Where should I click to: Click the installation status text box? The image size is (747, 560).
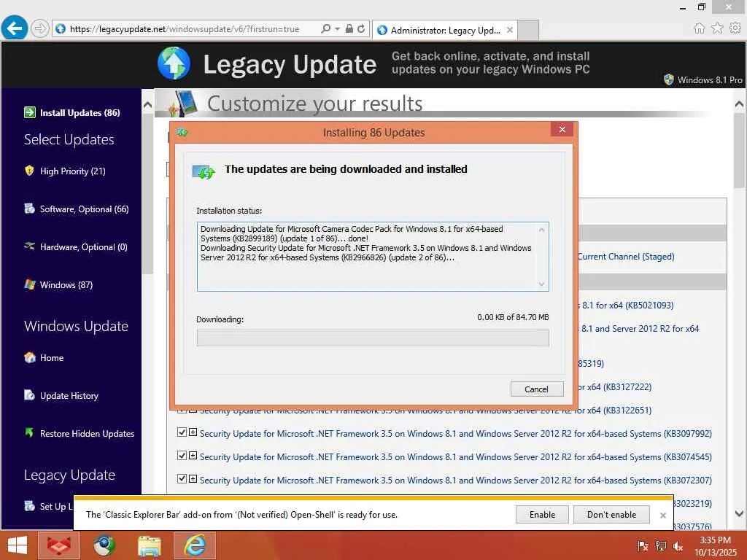point(373,257)
